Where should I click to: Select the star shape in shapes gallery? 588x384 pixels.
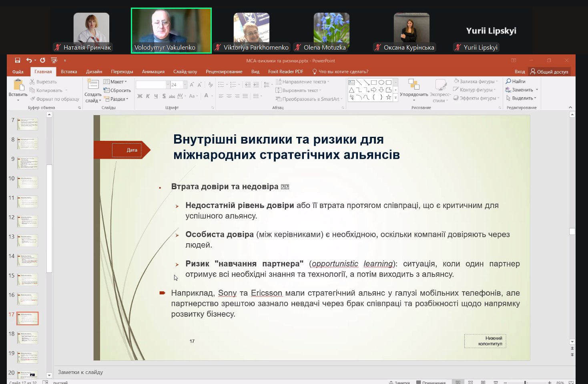pos(388,97)
